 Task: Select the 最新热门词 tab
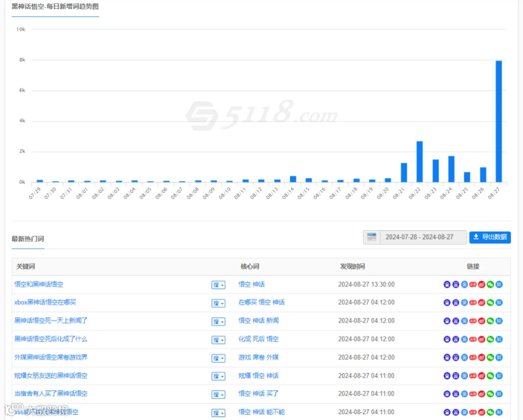[28, 239]
